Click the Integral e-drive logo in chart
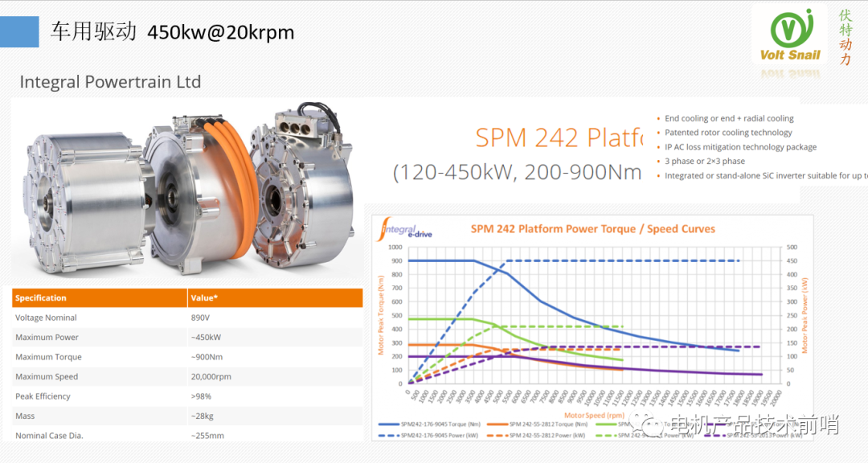This screenshot has height=463, width=868. click(403, 229)
